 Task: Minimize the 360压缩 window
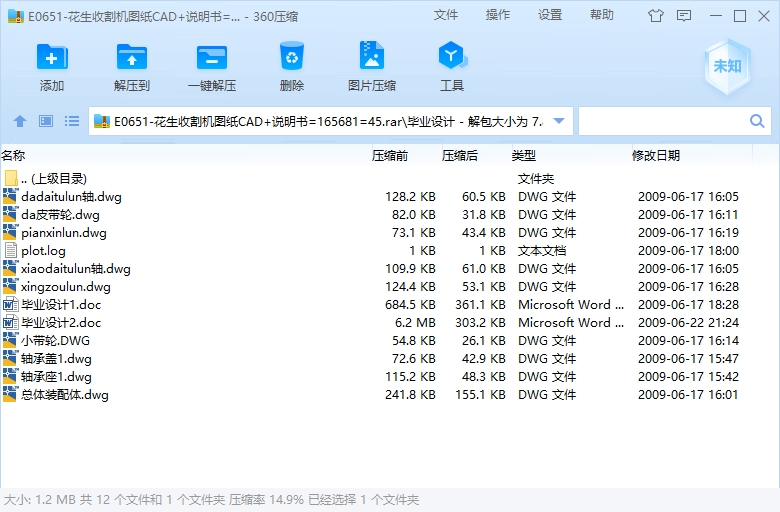[x=716, y=16]
